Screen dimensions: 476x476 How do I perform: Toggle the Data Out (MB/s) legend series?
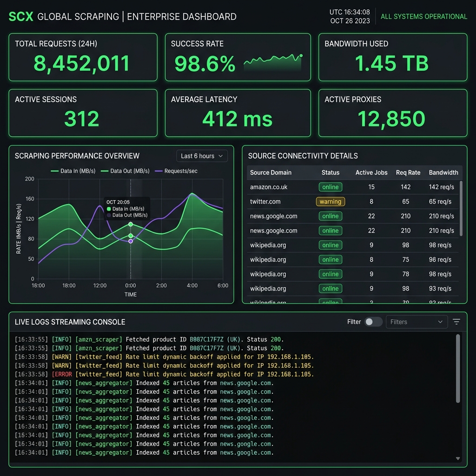coord(125,171)
